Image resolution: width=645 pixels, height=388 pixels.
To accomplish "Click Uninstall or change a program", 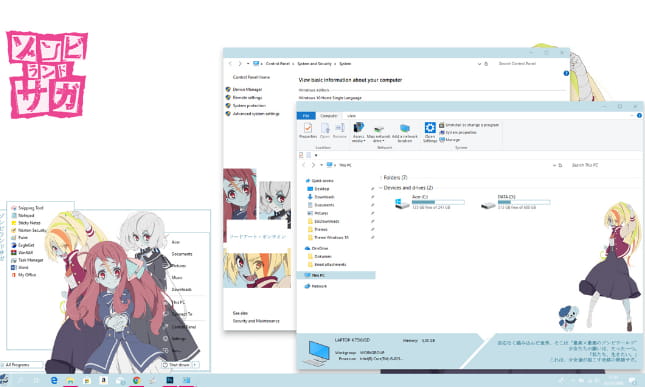I will [469, 125].
